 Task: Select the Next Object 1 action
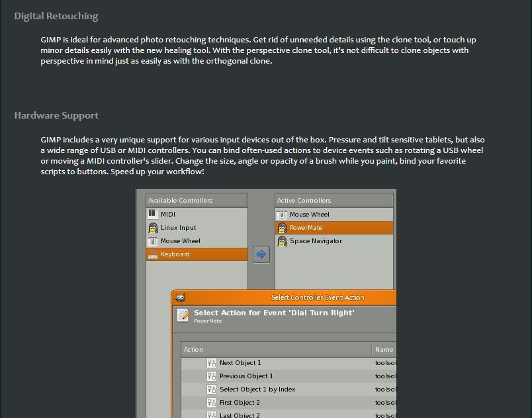pos(288,363)
